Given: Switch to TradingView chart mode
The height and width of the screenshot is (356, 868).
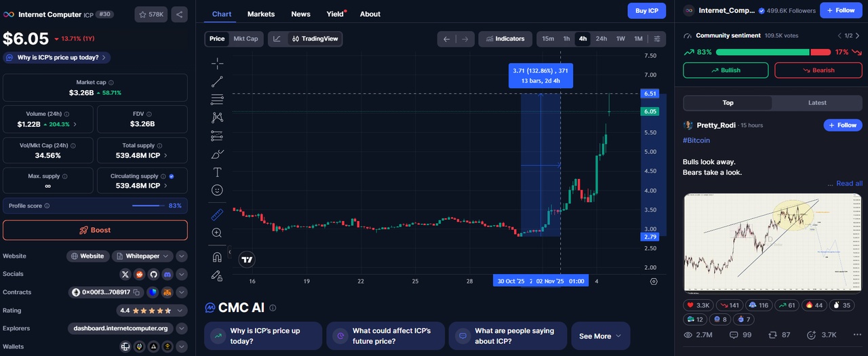Looking at the screenshot, I should coord(315,39).
